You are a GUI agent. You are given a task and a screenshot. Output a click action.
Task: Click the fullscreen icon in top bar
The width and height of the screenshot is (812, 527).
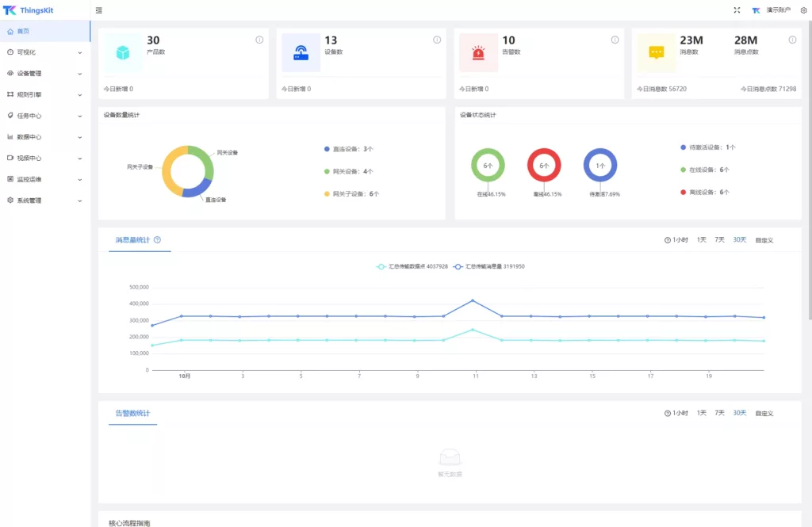point(737,10)
